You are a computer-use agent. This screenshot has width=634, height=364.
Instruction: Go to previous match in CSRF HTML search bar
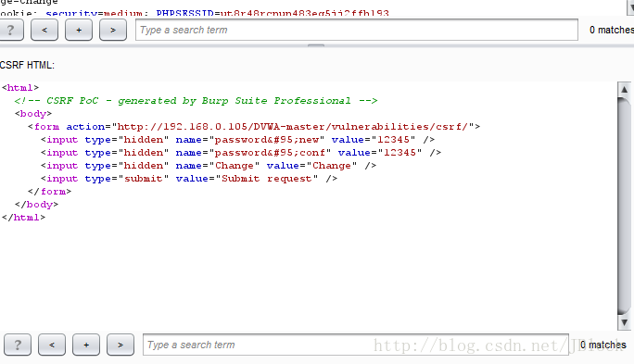coord(52,345)
